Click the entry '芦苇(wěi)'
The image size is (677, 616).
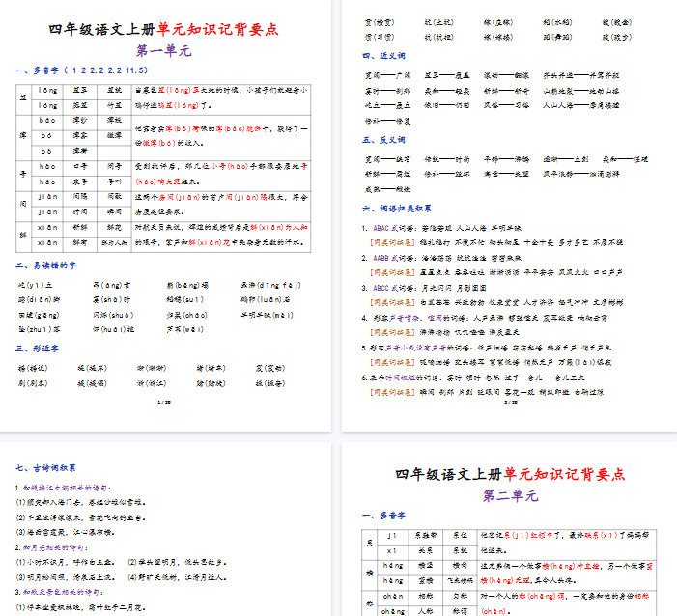(184, 329)
